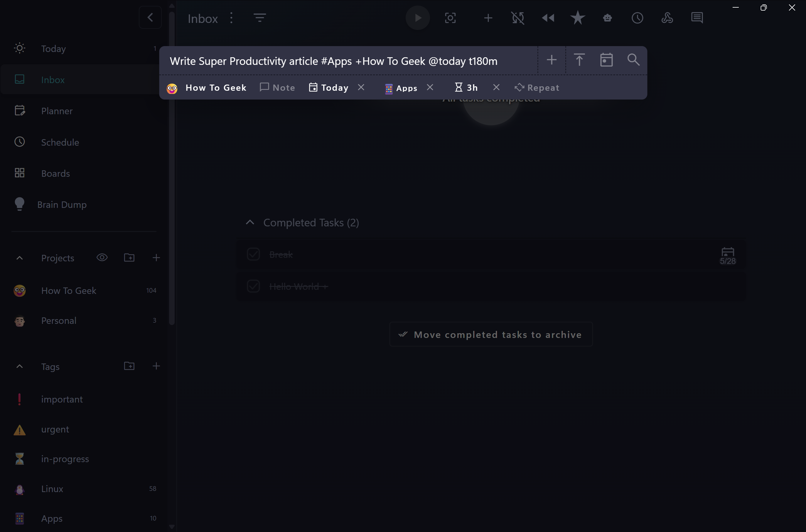Open the 5/28 date on Break task

coord(728,256)
